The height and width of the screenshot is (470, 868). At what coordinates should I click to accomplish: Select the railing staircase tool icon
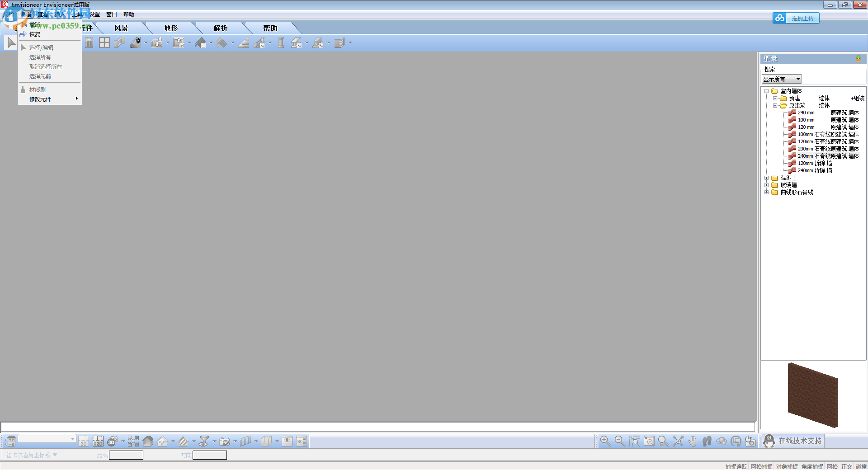[259, 43]
